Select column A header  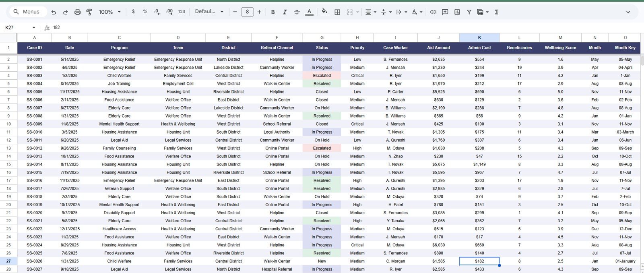click(34, 37)
